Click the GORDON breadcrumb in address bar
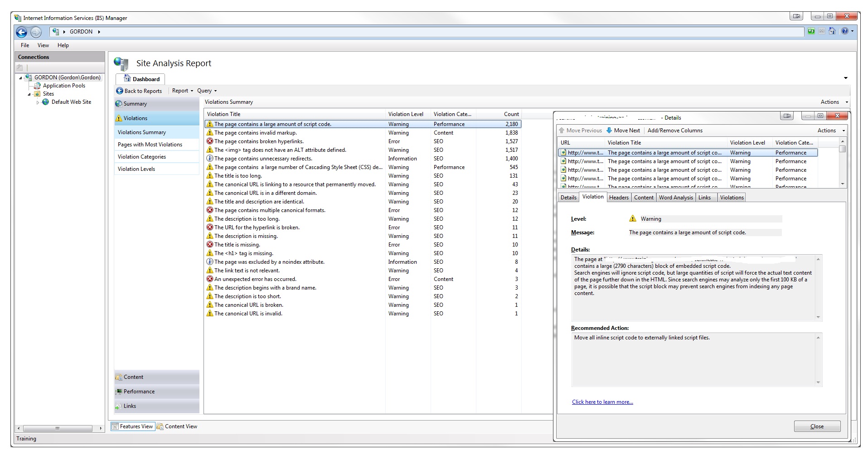Viewport: 868px width, 450px height. (x=81, y=32)
